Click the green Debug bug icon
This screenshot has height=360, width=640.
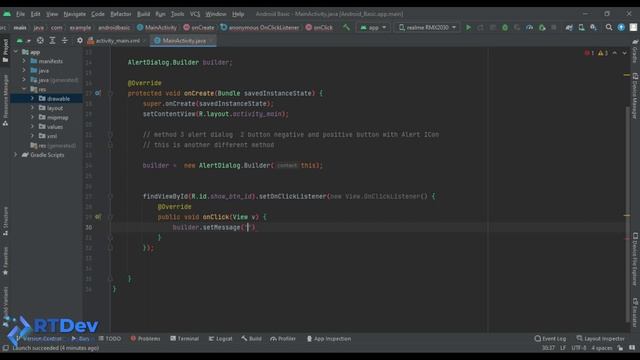pyautogui.click(x=505, y=27)
